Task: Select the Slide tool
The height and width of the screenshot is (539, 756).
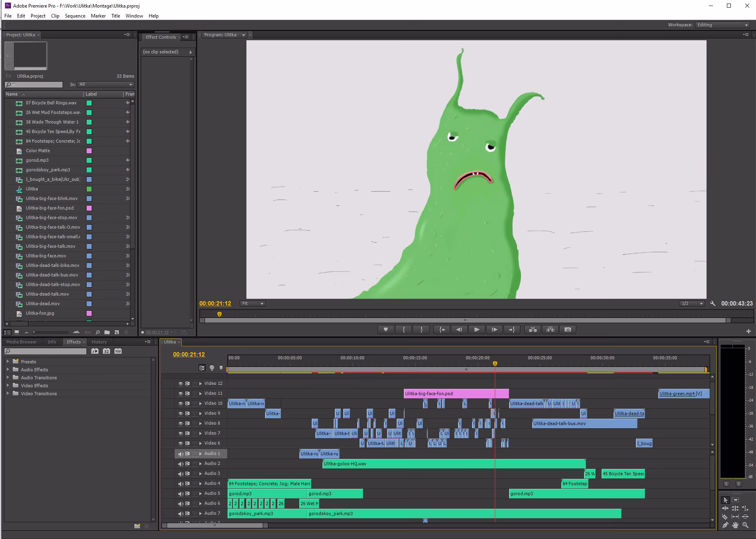Action: [745, 517]
